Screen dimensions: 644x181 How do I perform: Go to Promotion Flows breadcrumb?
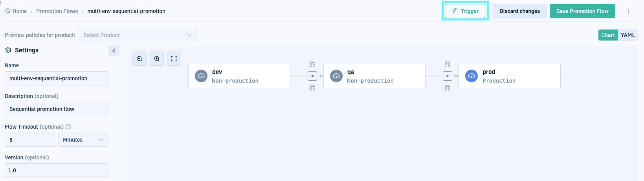coord(57,11)
